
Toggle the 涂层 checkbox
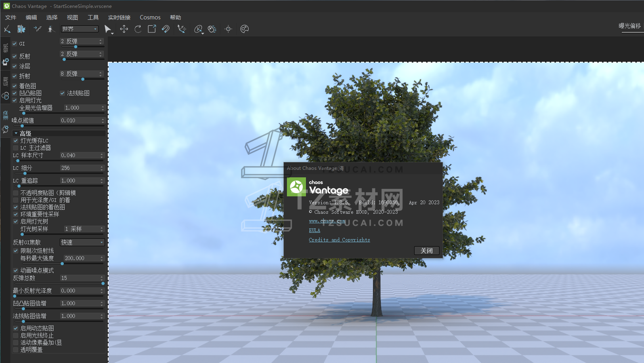15,66
